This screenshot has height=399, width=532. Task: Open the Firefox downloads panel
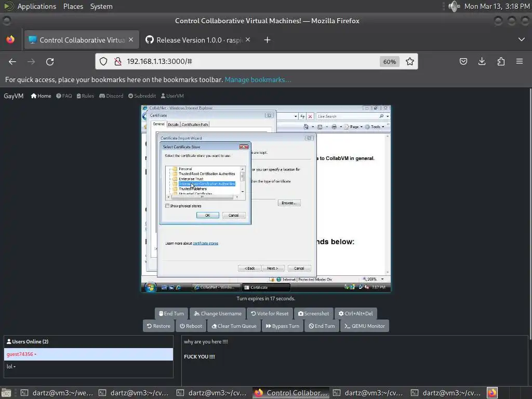point(482,61)
